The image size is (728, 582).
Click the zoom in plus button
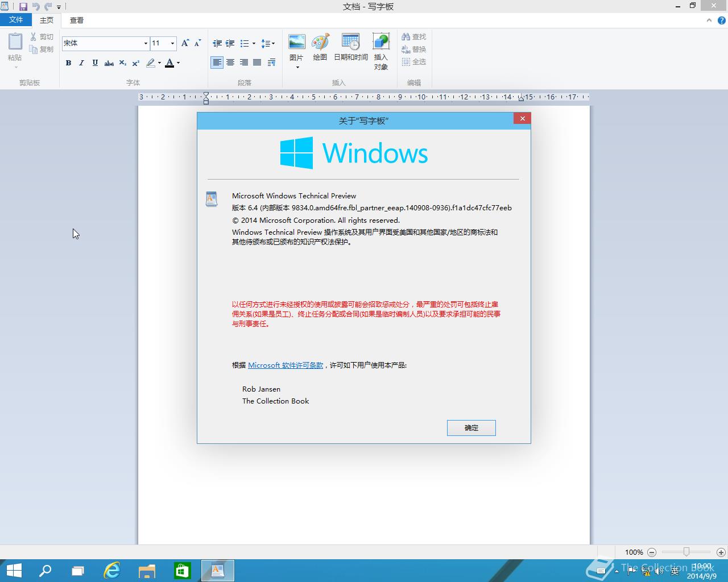point(721,552)
